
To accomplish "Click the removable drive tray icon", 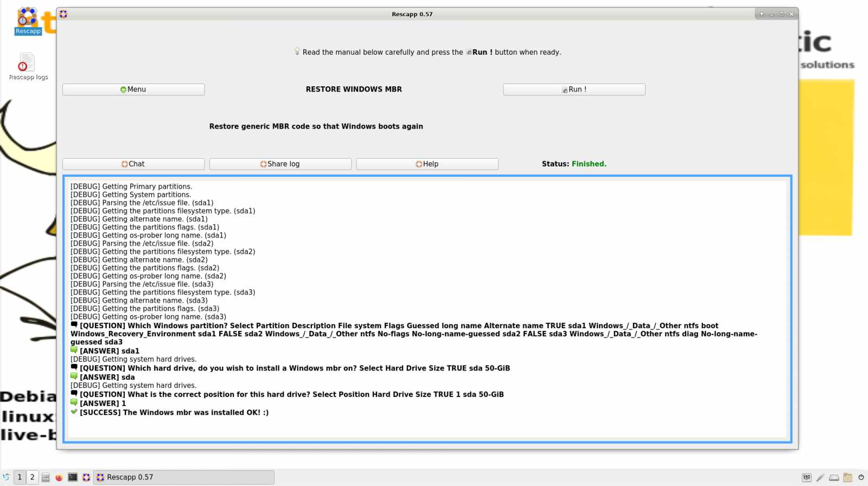I will coord(834,477).
